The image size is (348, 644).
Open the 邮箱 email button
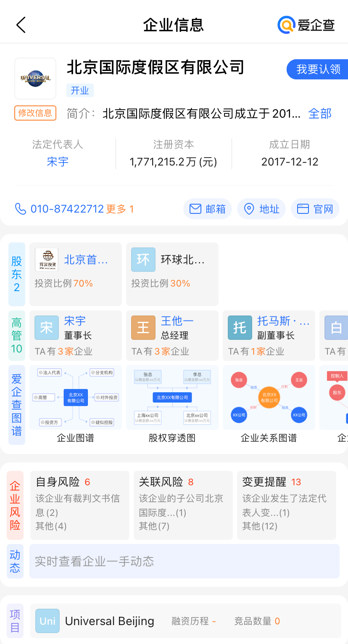tap(208, 209)
